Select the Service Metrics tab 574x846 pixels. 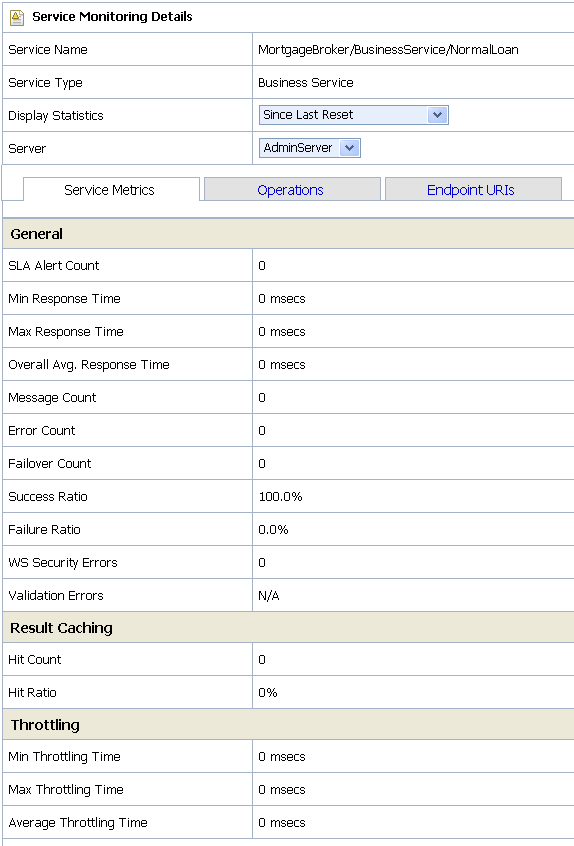tap(111, 190)
